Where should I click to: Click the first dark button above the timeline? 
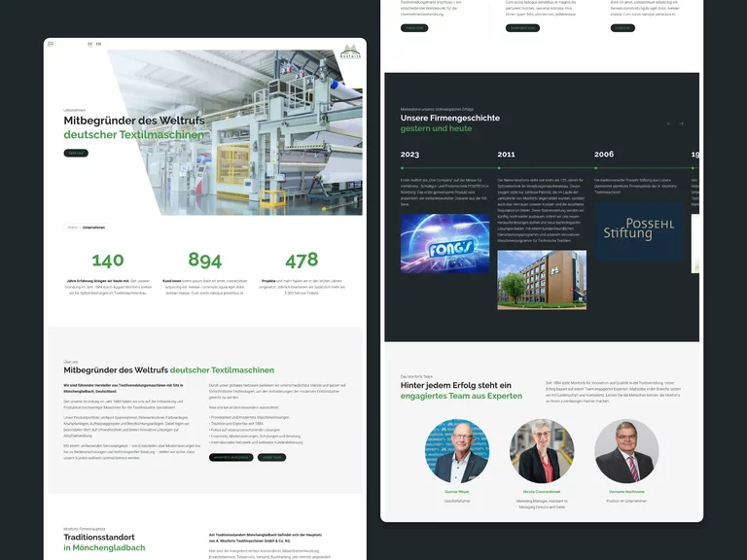[414, 28]
